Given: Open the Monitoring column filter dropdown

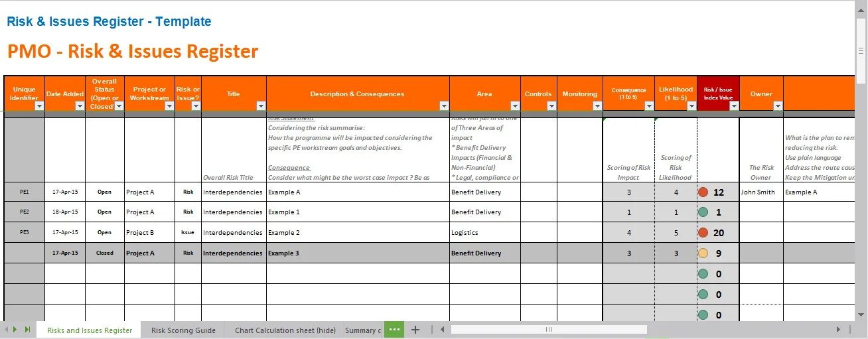Looking at the screenshot, I should pyautogui.click(x=597, y=106).
